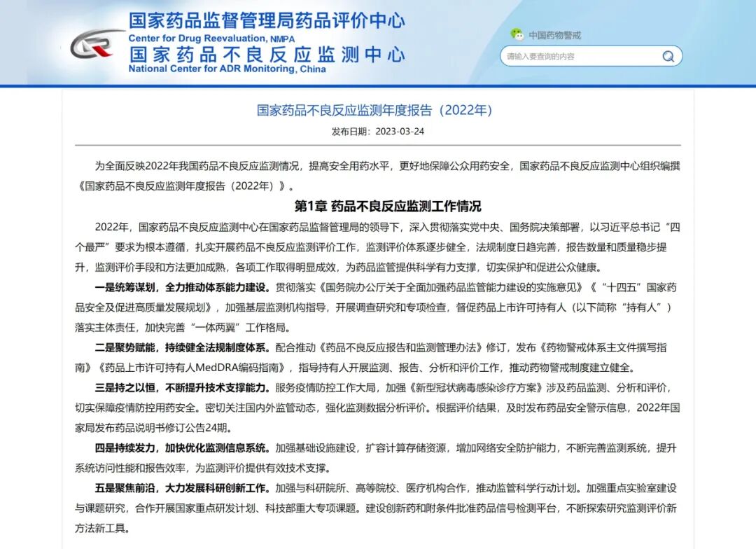
Task: Click site title 国家药品监督管理局药品评价中心
Action: 267,21
